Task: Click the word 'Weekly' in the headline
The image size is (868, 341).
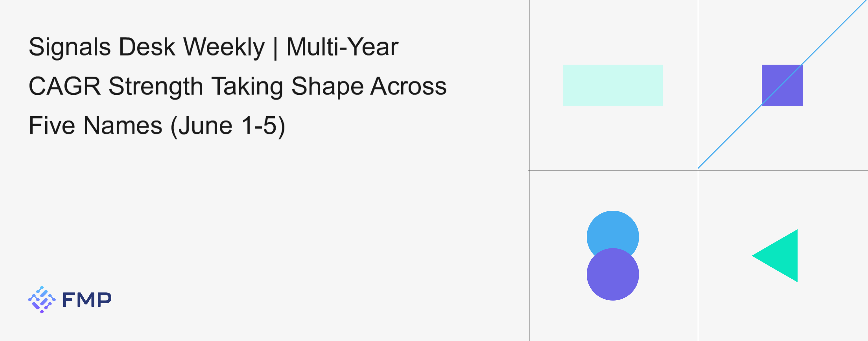Action: (x=224, y=47)
